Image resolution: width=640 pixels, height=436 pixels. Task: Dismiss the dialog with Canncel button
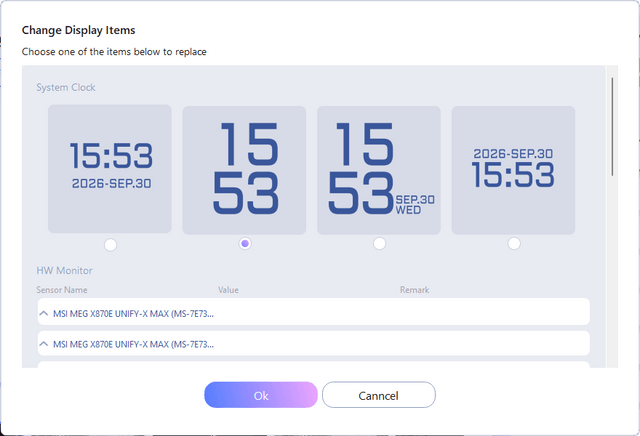coord(379,395)
